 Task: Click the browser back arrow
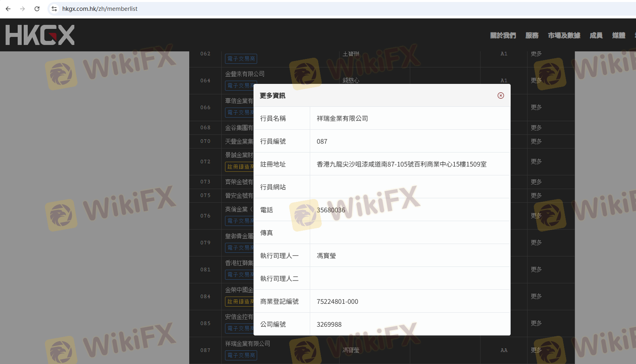click(8, 9)
